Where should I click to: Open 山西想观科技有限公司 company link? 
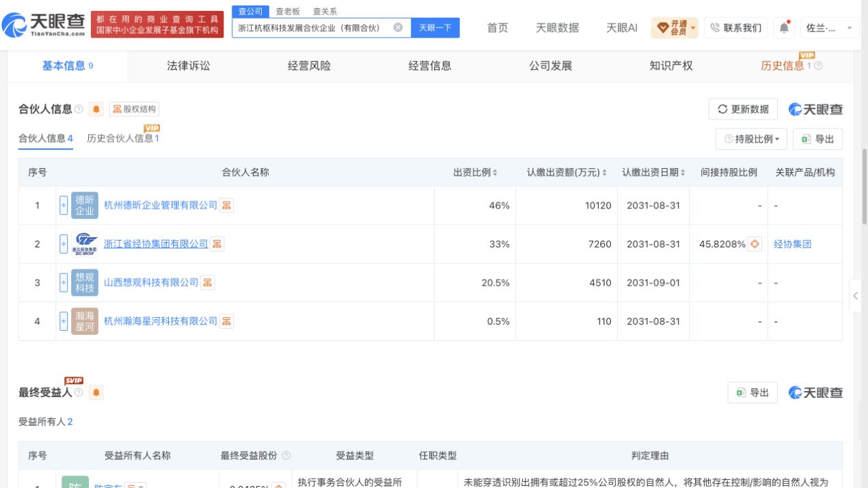(x=151, y=282)
